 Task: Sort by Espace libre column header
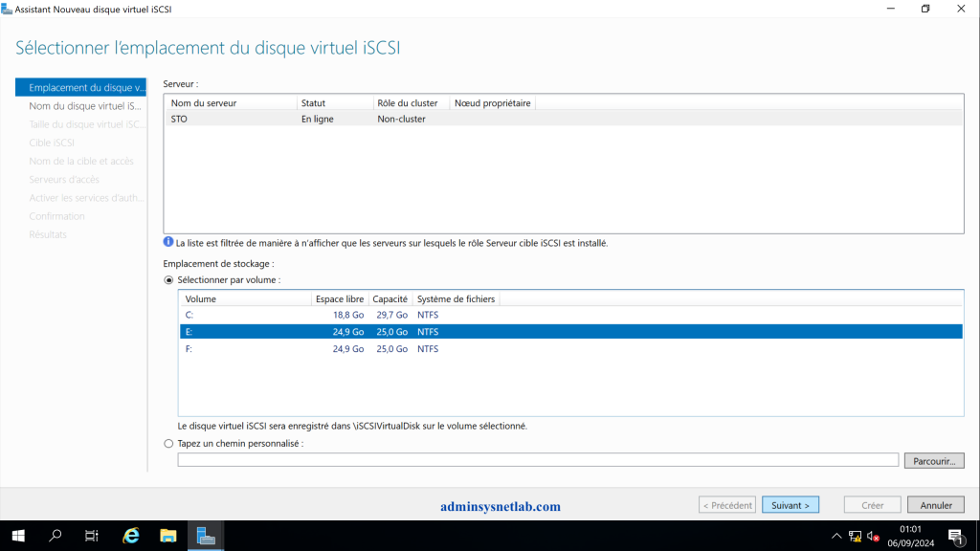pyautogui.click(x=340, y=299)
